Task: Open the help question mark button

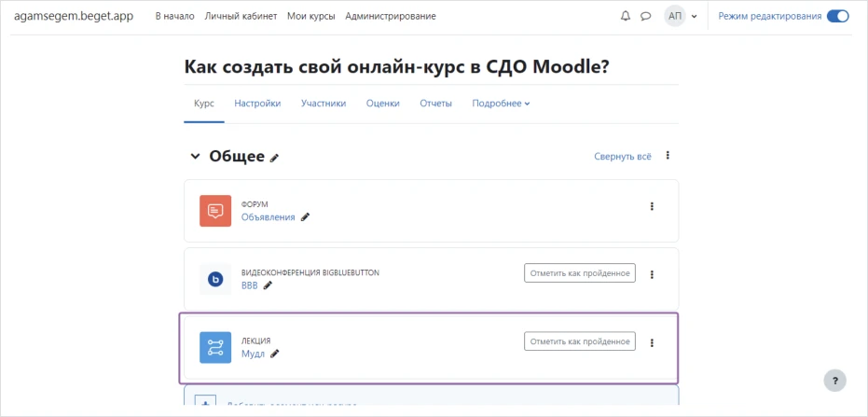Action: coord(834,381)
